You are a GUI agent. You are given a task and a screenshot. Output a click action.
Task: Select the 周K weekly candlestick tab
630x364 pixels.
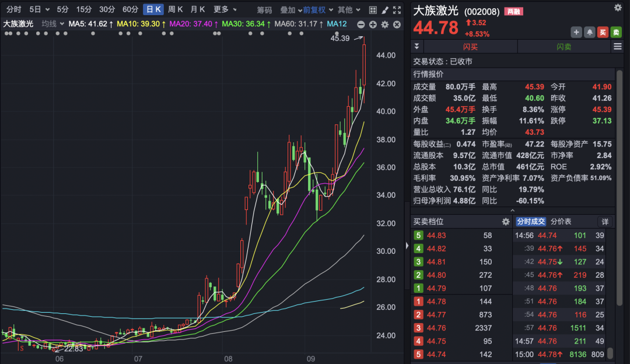point(176,10)
